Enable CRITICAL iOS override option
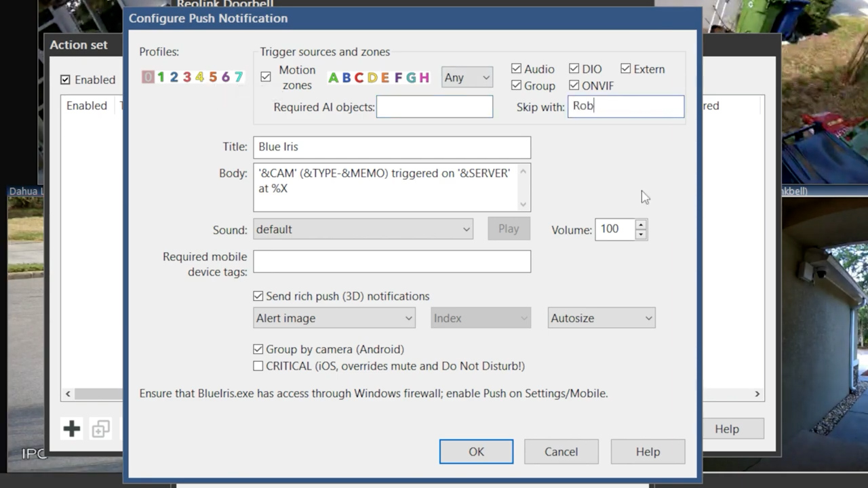 [258, 366]
